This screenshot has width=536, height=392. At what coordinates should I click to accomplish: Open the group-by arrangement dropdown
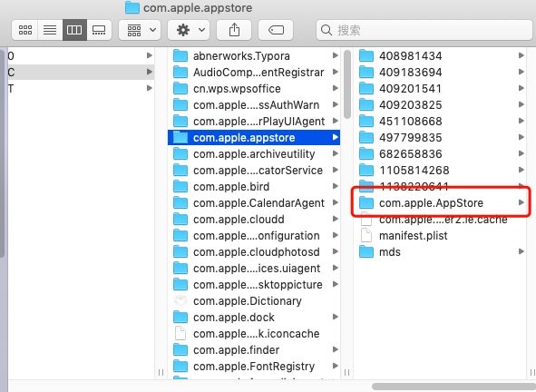140,30
